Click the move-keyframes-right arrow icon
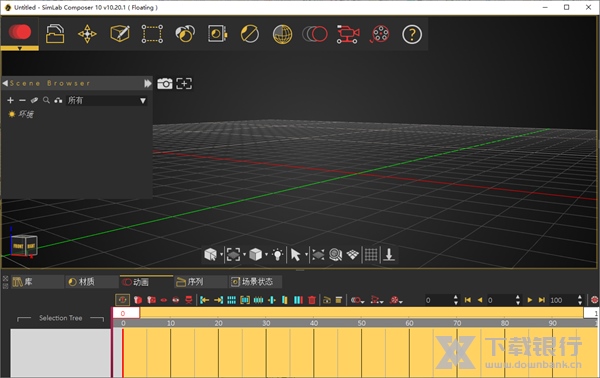Image resolution: width=600 pixels, height=378 pixels. [218, 300]
